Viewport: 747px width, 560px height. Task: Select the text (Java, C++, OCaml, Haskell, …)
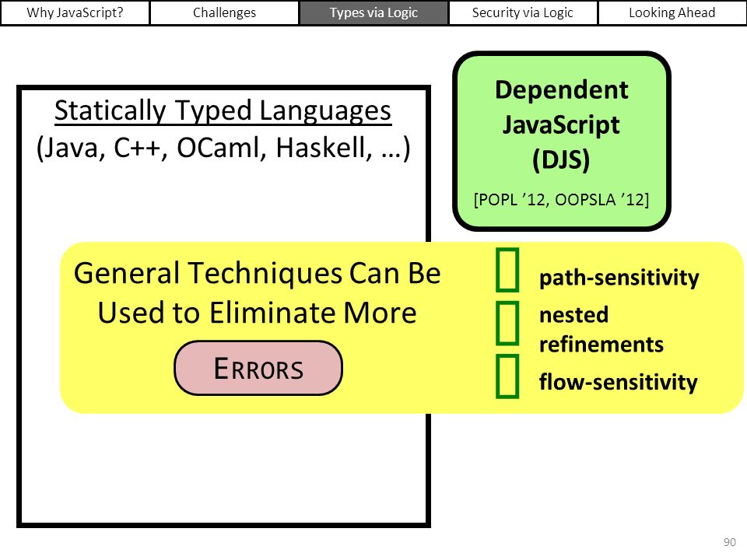(223, 148)
